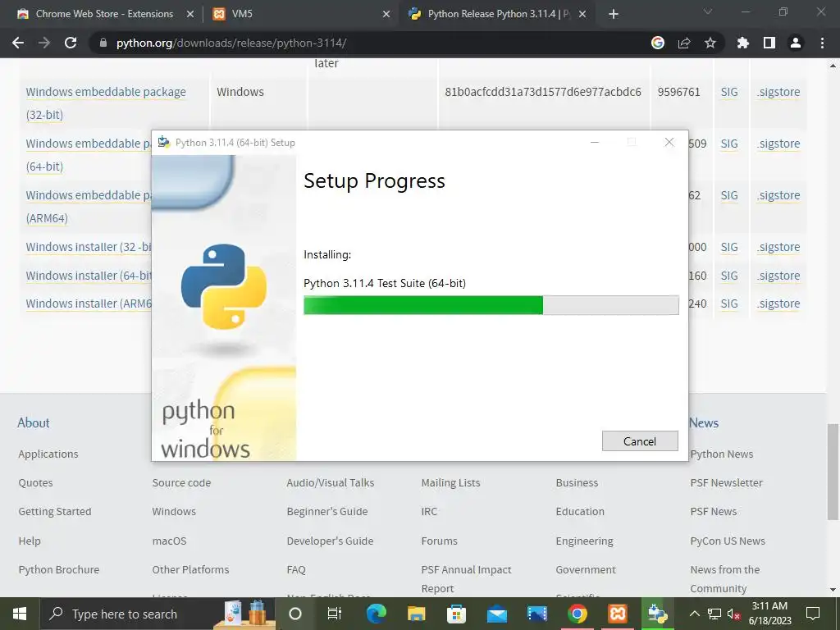Open Forums footer link
The height and width of the screenshot is (630, 840).
pyautogui.click(x=440, y=541)
